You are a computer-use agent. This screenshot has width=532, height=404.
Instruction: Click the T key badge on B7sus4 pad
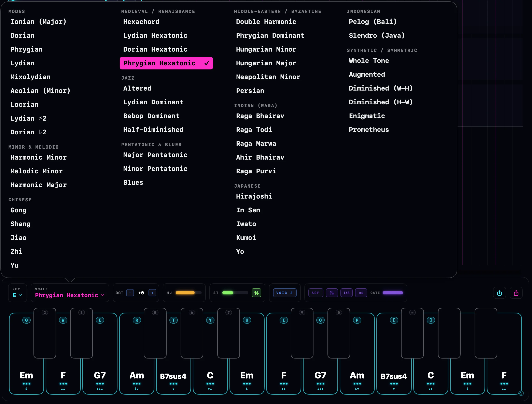point(173,320)
